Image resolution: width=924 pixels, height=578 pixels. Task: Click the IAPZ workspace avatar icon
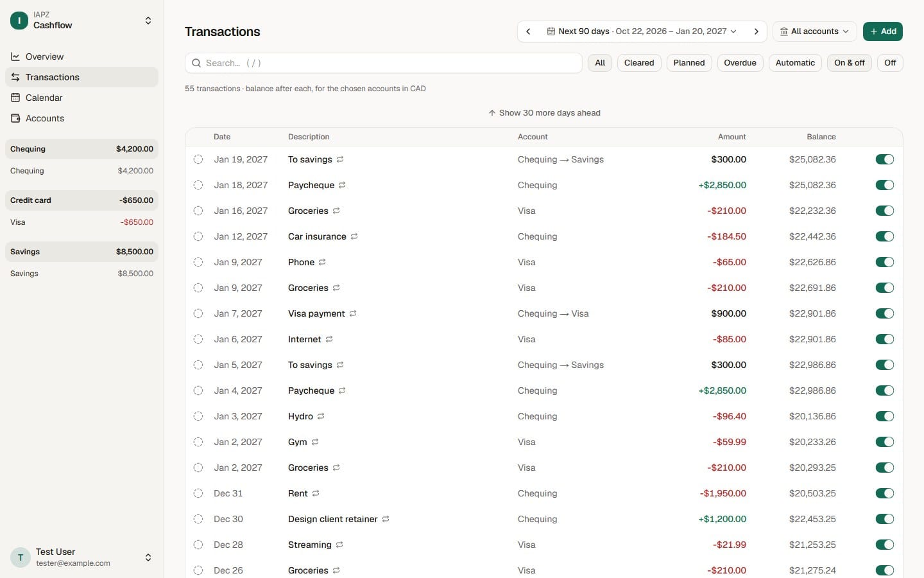19,21
